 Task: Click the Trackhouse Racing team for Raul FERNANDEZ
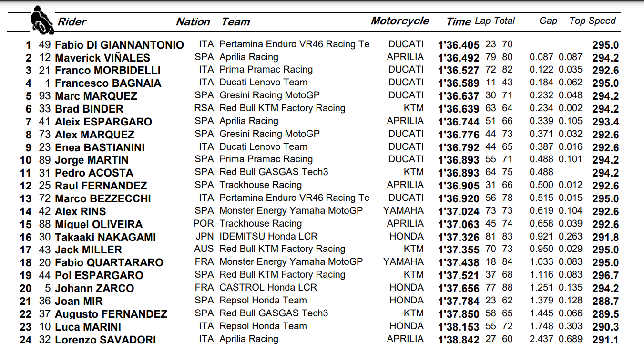(x=260, y=185)
